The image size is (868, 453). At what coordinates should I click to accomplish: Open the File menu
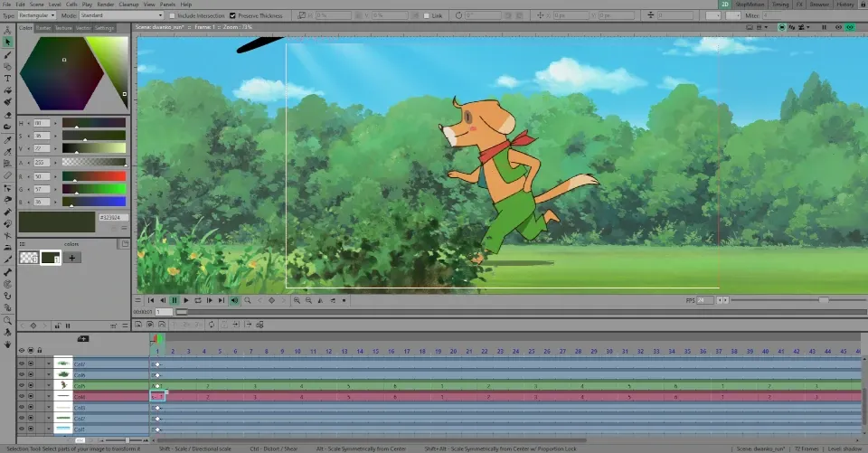point(6,5)
